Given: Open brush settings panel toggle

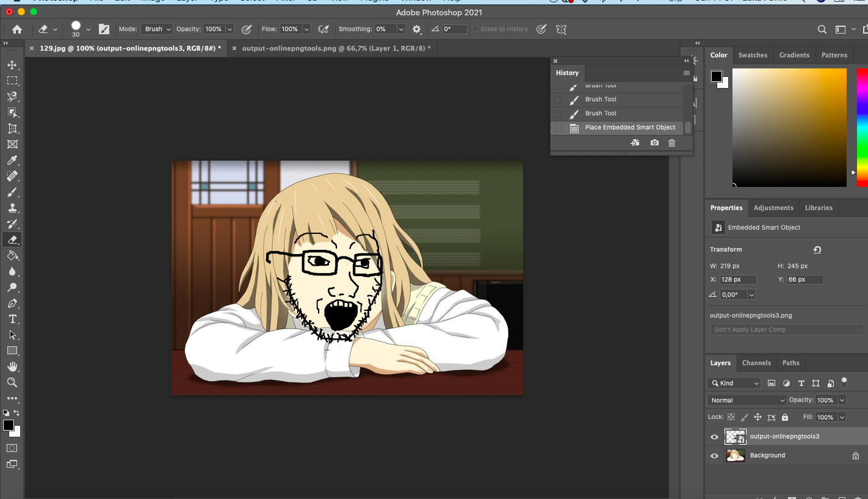Looking at the screenshot, I should click(104, 29).
